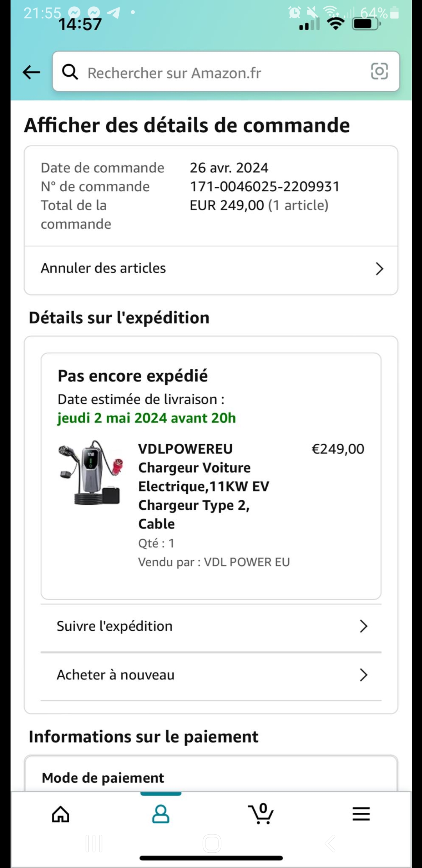This screenshot has width=422, height=868.
Task: Tap the Android home navigation button
Action: pyautogui.click(x=212, y=843)
